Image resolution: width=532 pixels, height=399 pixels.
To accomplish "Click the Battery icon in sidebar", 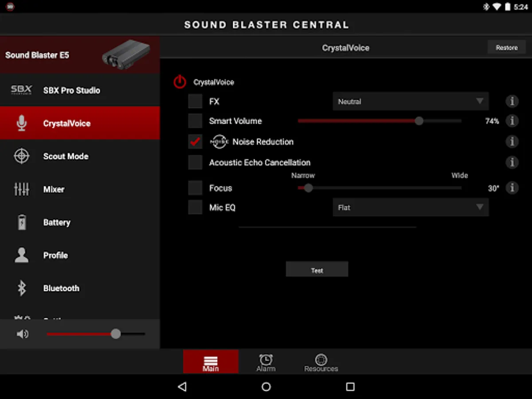I will click(x=21, y=222).
